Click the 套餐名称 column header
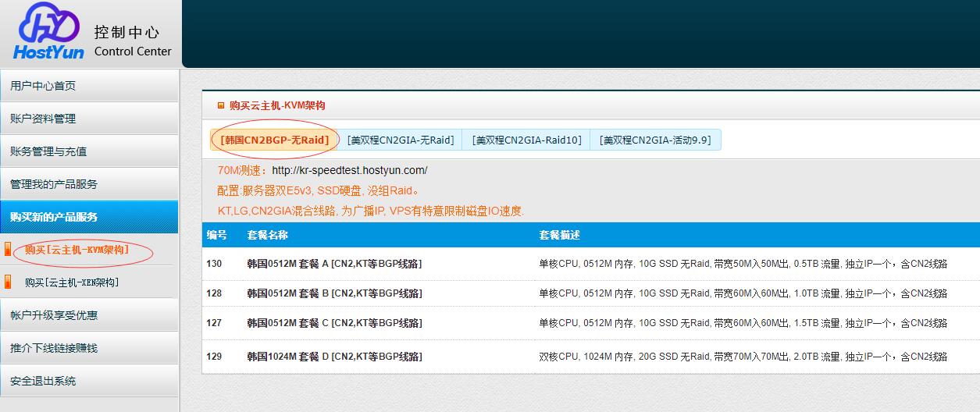This screenshot has height=412, width=980. [267, 235]
